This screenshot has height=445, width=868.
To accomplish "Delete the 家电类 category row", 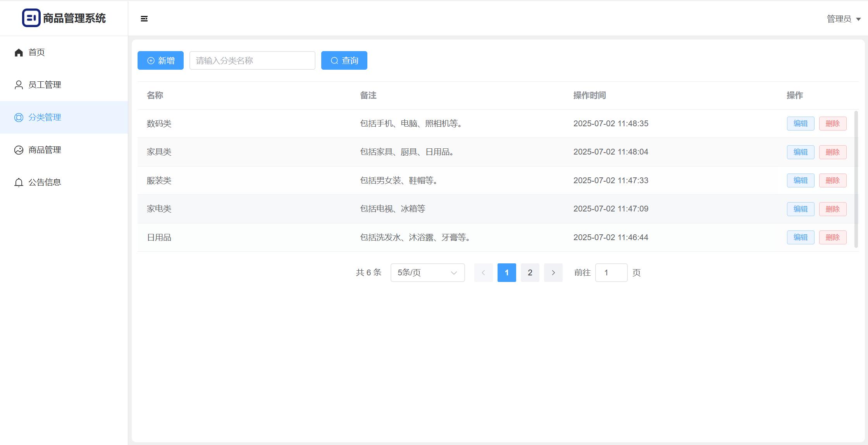I will [x=832, y=209].
